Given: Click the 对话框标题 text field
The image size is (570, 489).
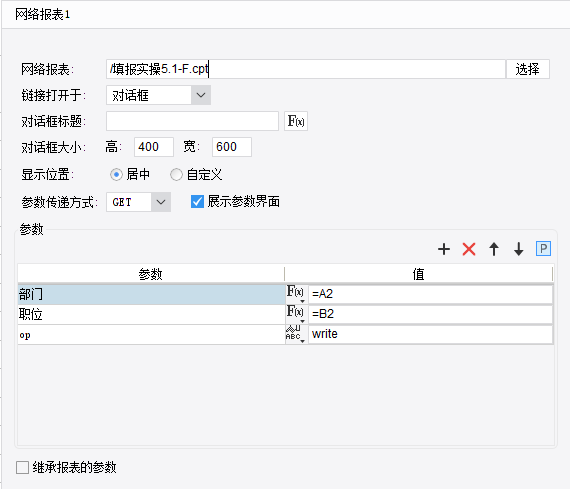Looking at the screenshot, I should (x=192, y=121).
